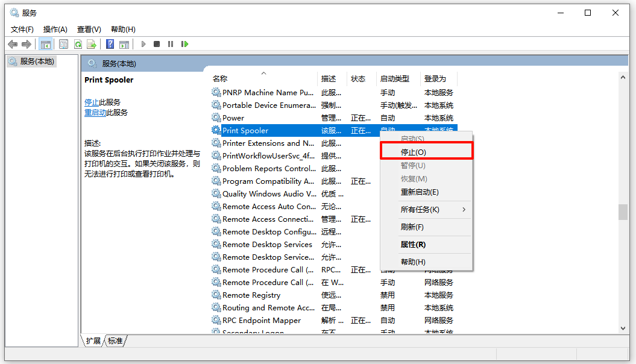The image size is (636, 364).
Task: Click the export list toolbar icon
Action: [92, 43]
